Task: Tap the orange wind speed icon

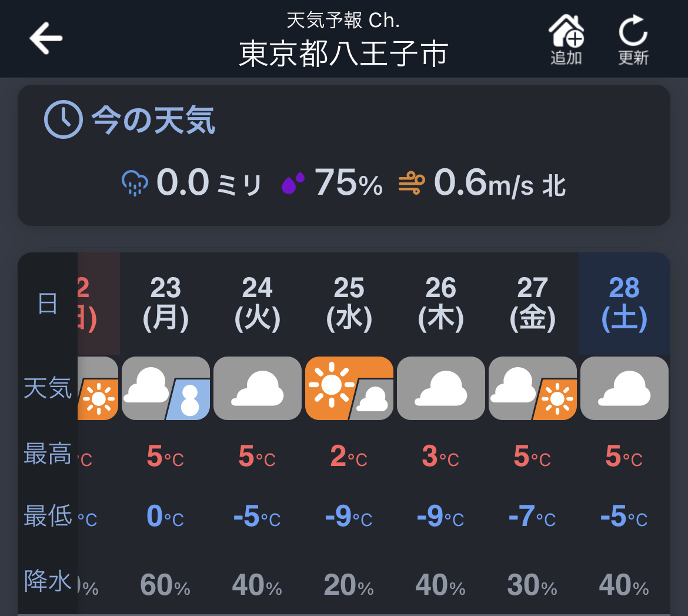Action: pyautogui.click(x=412, y=183)
